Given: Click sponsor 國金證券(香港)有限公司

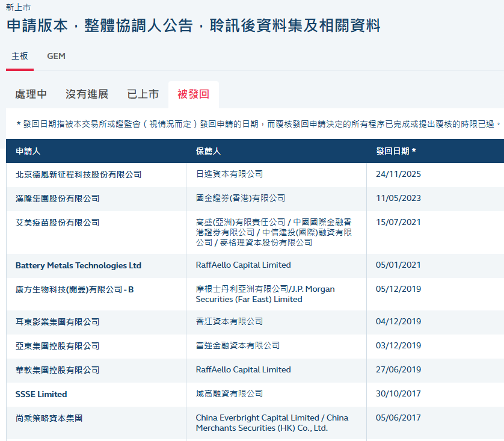Looking at the screenshot, I should click(241, 198).
